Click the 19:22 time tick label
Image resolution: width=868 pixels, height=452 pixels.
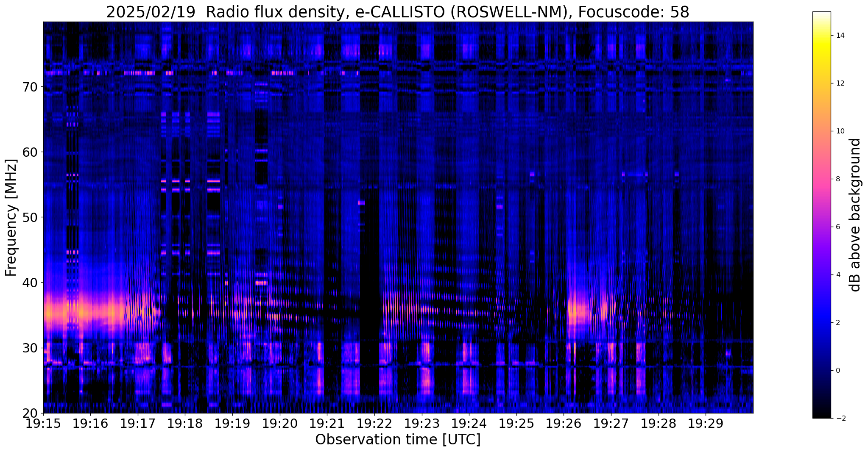pos(374,424)
